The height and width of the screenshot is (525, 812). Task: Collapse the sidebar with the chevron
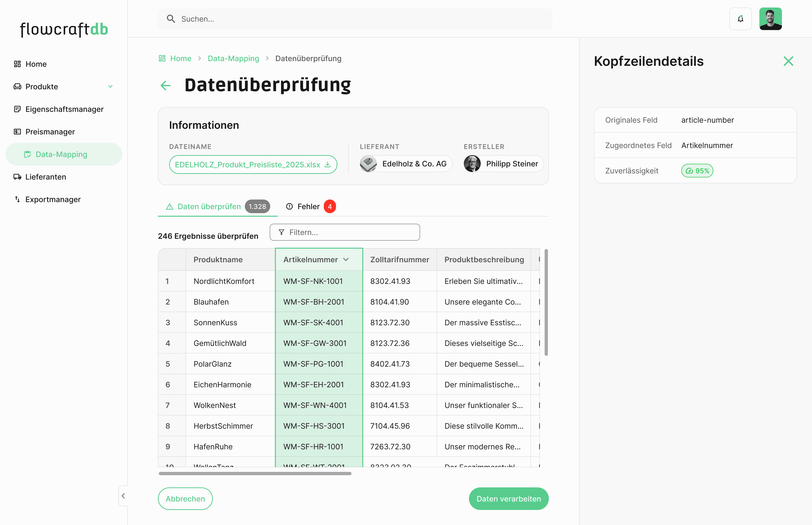(x=123, y=496)
